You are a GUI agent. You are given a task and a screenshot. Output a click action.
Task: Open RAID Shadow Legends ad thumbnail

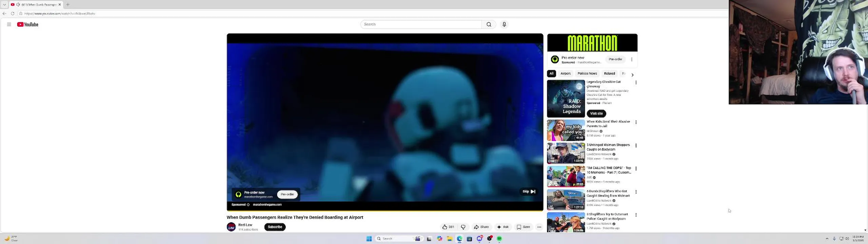[x=566, y=99]
